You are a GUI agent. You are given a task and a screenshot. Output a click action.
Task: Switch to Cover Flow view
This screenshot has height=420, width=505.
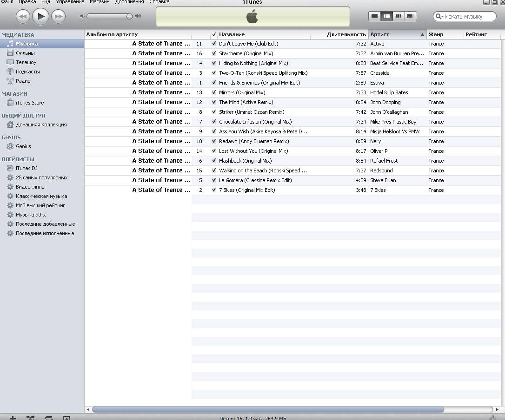tap(411, 16)
